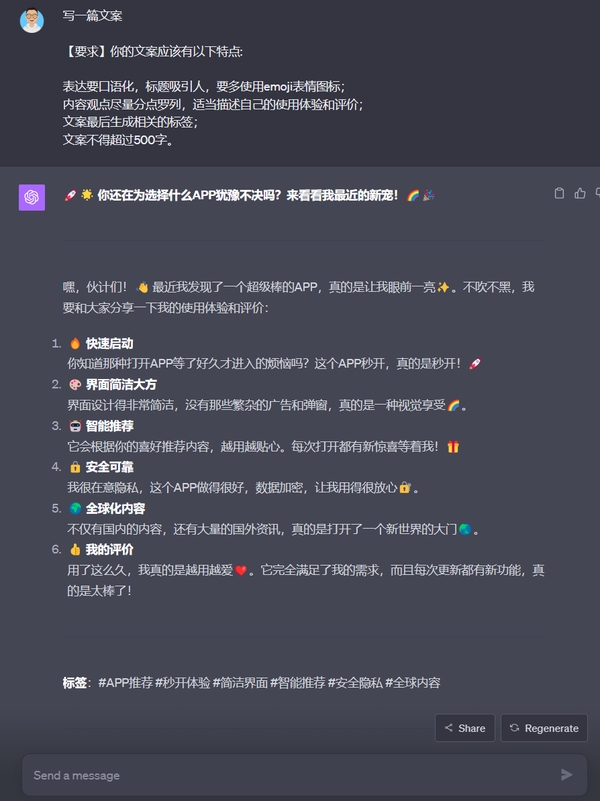Click the gift emoji after 新惊喜等着我
Screen dimensions: 600x801
(453, 447)
